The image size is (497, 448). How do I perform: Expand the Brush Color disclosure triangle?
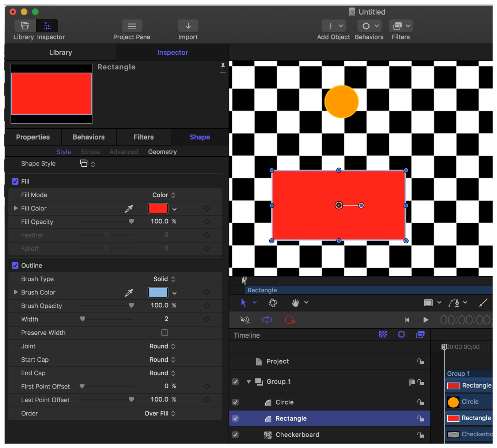coord(16,292)
